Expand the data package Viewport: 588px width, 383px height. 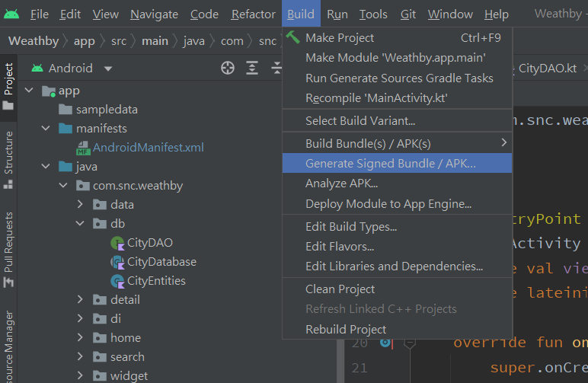[80, 204]
